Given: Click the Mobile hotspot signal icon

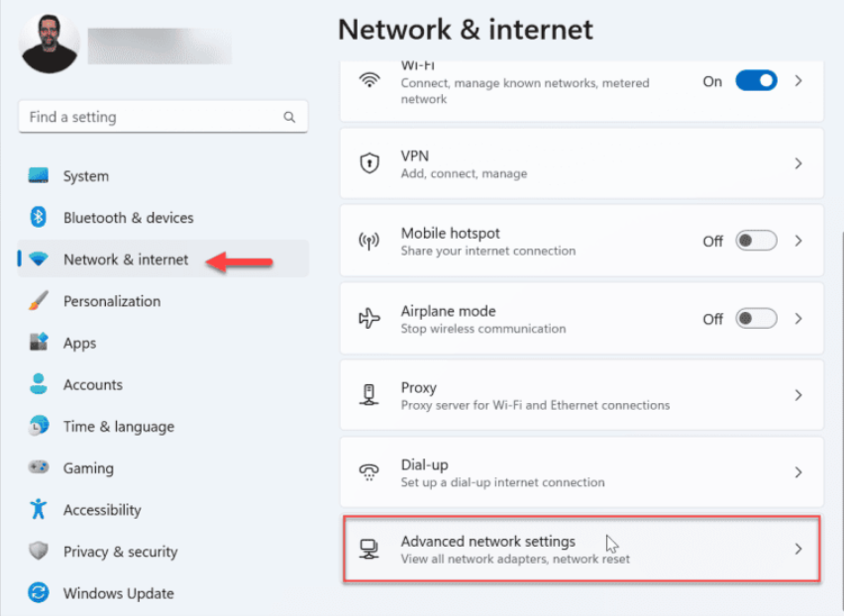Looking at the screenshot, I should click(x=369, y=241).
